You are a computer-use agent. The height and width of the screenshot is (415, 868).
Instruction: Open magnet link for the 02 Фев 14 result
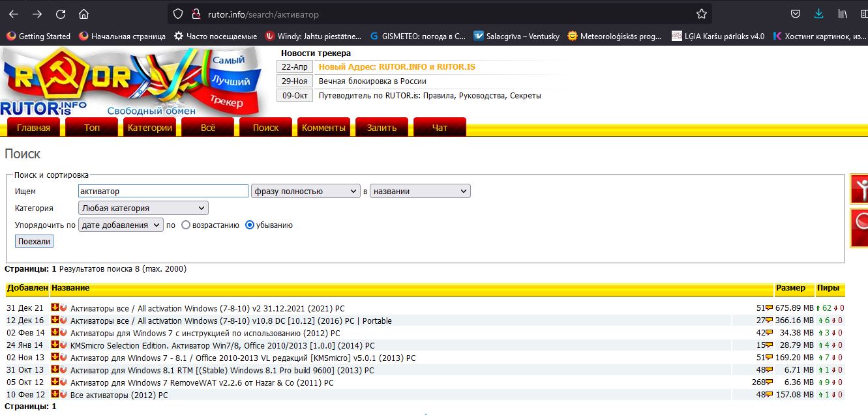[x=63, y=332]
